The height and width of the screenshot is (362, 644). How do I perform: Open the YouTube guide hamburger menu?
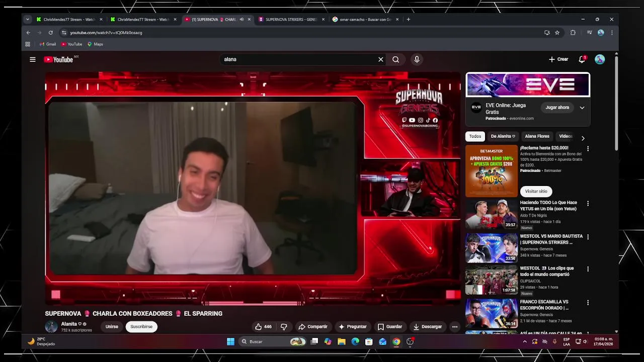(33, 59)
